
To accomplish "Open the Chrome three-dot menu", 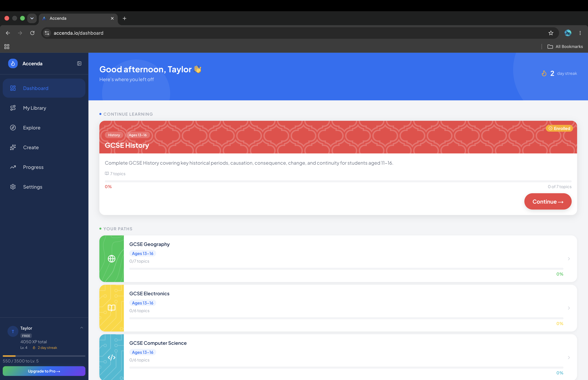I will tap(580, 33).
